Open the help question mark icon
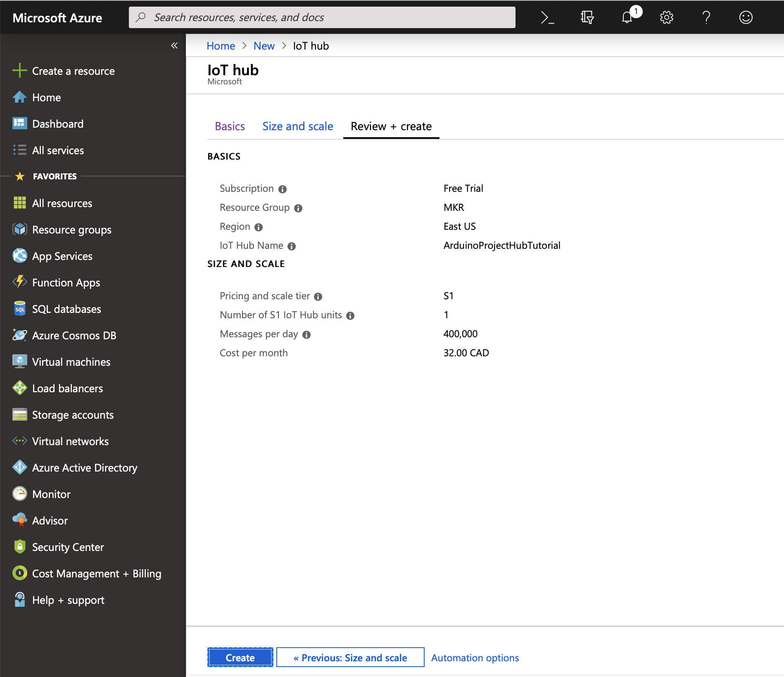The image size is (784, 677). click(x=706, y=17)
